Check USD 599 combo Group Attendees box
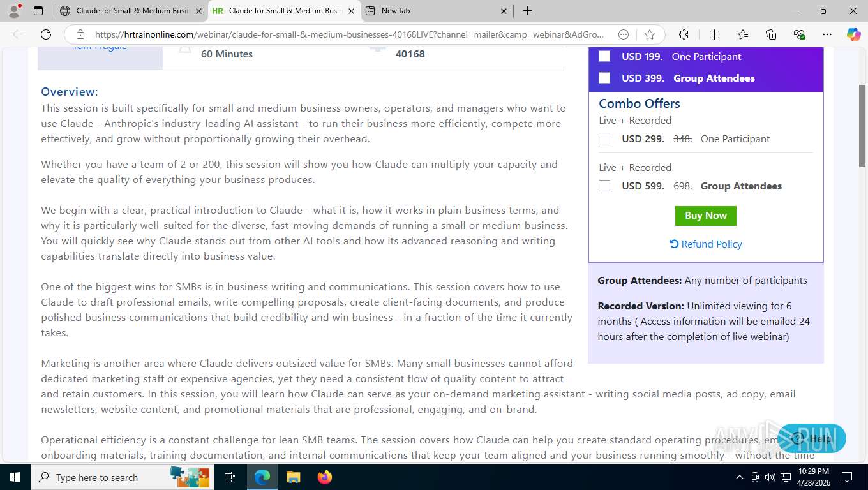This screenshot has width=868, height=490. (604, 186)
